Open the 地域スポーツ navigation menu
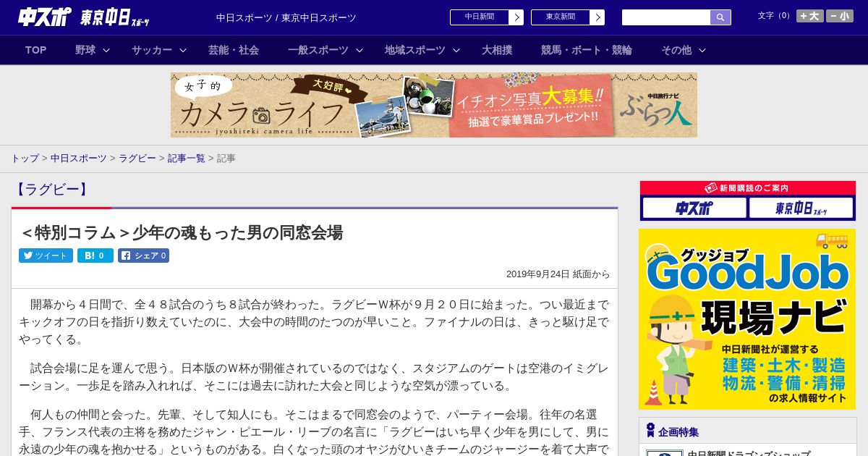This screenshot has height=456, width=868. pos(415,50)
